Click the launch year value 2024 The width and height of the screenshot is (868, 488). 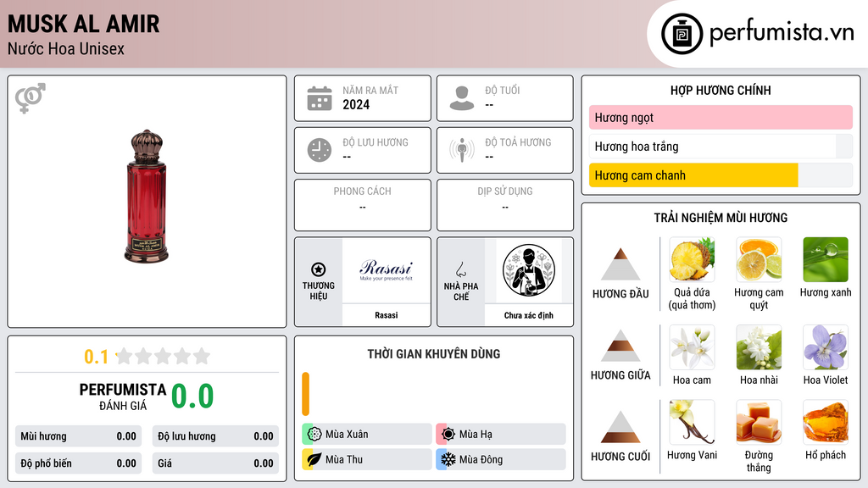click(356, 104)
